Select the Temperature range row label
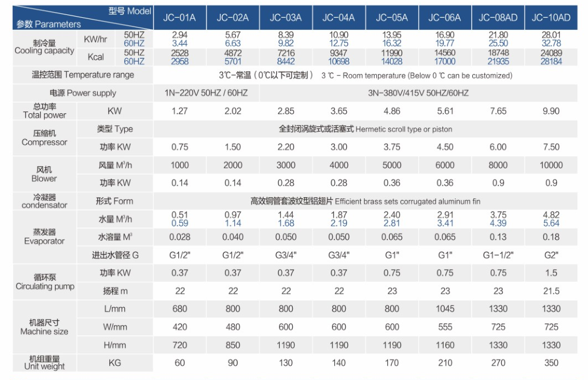The image size is (588, 380). click(83, 75)
